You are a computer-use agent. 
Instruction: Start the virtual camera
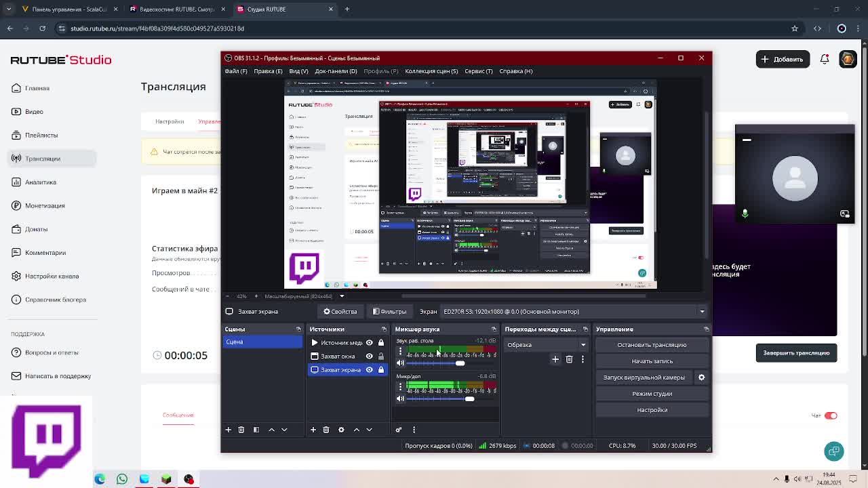tap(644, 378)
